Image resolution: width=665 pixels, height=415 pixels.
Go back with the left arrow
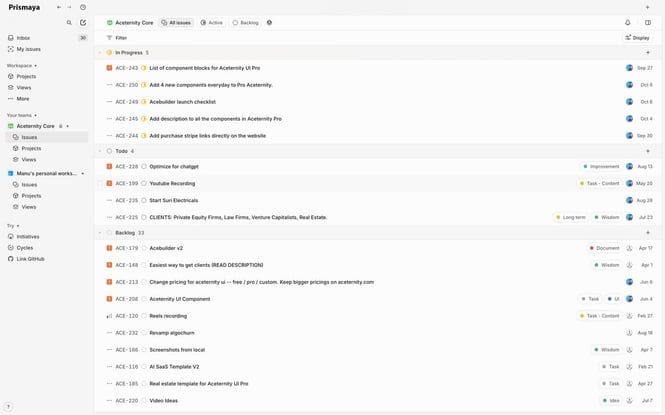click(x=59, y=7)
